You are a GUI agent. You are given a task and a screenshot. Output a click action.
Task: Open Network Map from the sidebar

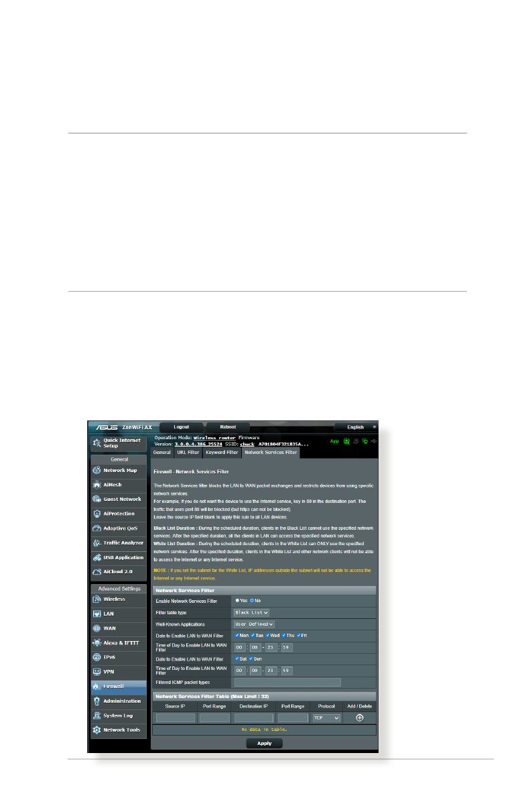click(x=118, y=471)
